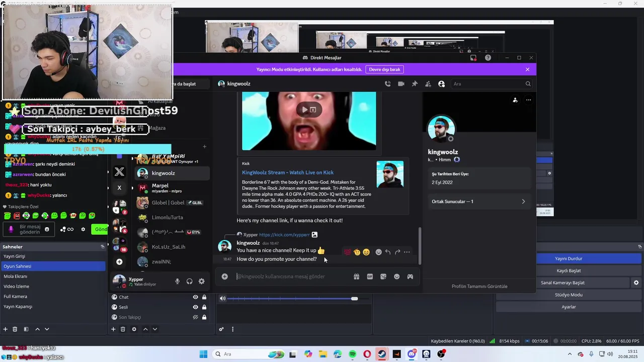The width and height of the screenshot is (644, 362).
Task: Toggle Discord headphone deafen
Action: pos(189,282)
